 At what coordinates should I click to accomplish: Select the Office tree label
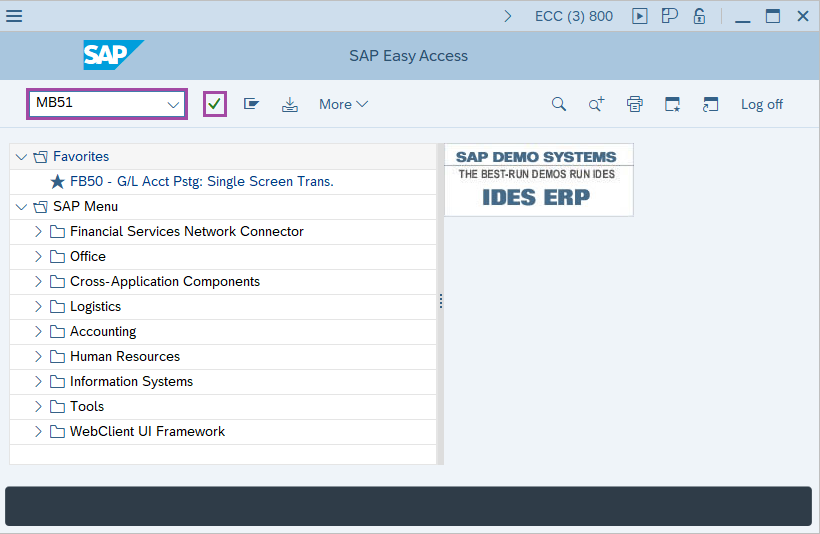pyautogui.click(x=88, y=256)
